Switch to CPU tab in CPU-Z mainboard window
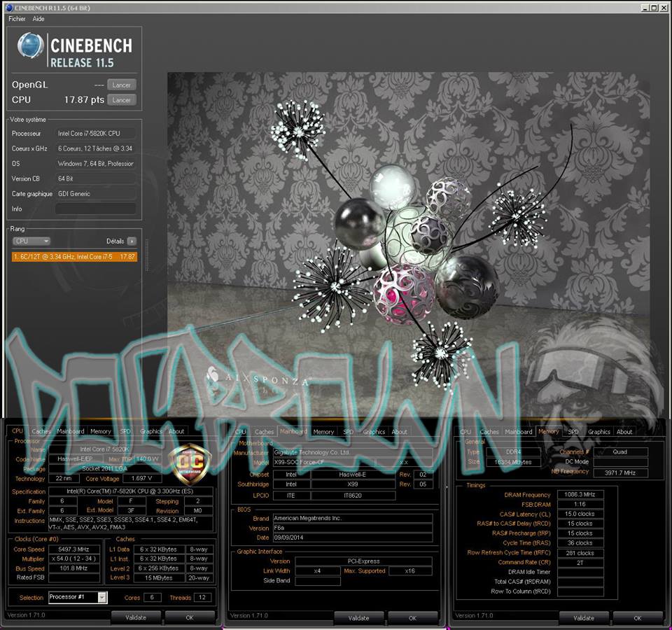The image size is (672, 630). pos(240,432)
